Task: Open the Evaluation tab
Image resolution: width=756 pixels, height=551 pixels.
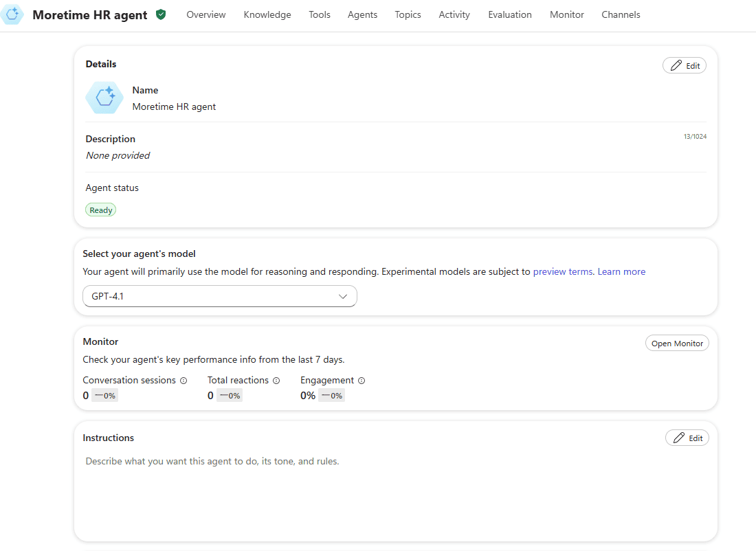Action: [x=510, y=15]
